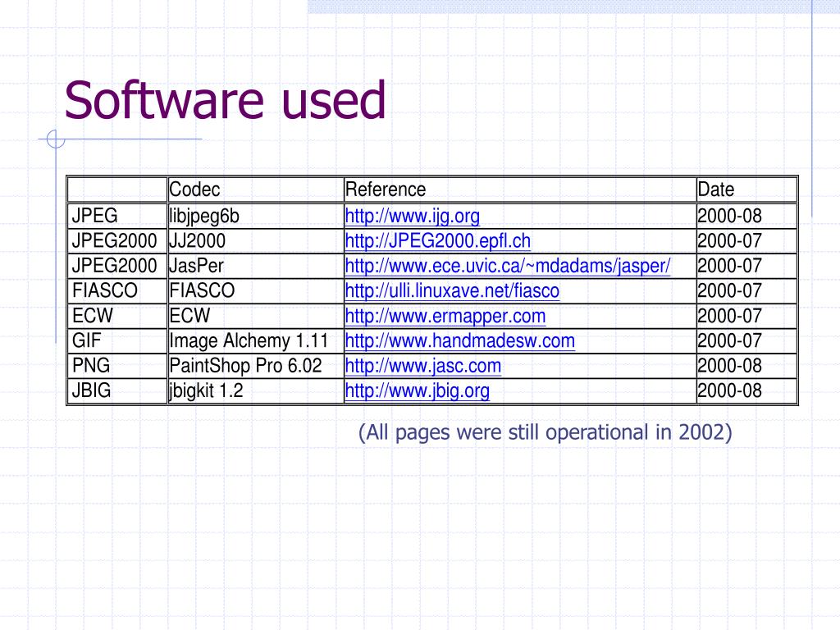The width and height of the screenshot is (840, 630).
Task: Click the 2000-08 date in JBIG row
Action: click(x=729, y=390)
